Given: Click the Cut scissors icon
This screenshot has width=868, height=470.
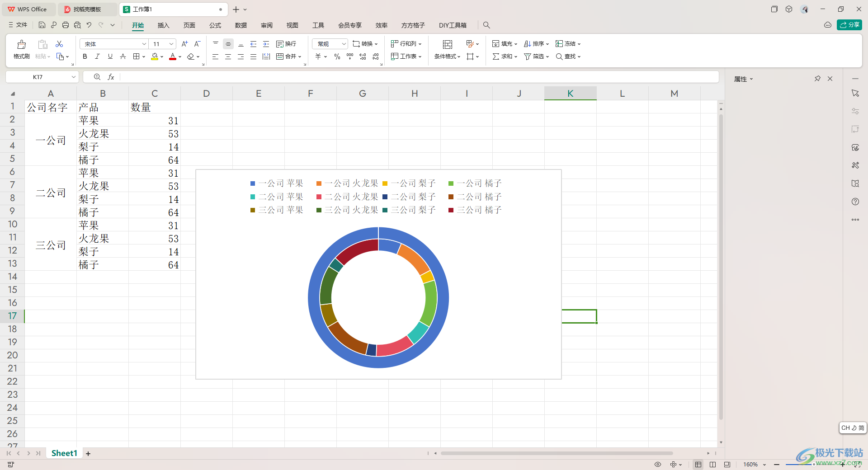Looking at the screenshot, I should (59, 44).
